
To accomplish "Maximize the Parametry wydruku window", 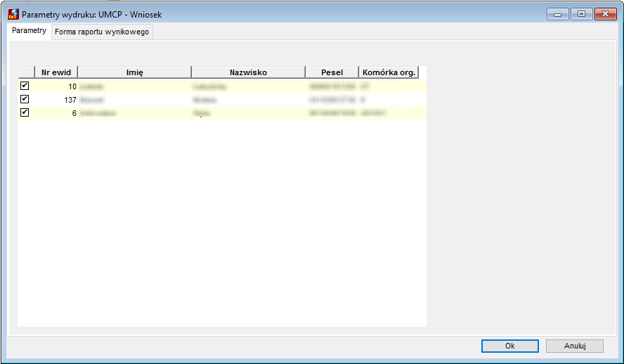I will coord(581,14).
